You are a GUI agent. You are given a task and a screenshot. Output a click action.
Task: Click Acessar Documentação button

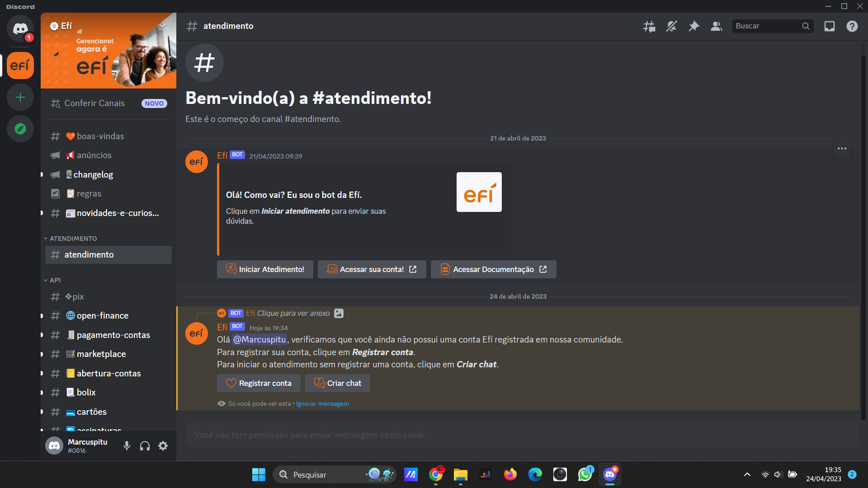coord(493,269)
